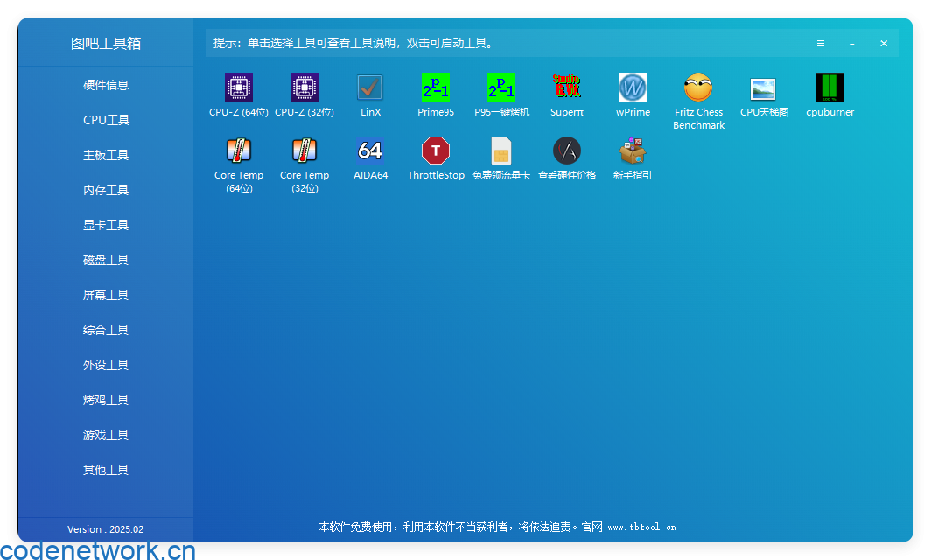
Task: Show the 综合工具 category
Action: [106, 330]
